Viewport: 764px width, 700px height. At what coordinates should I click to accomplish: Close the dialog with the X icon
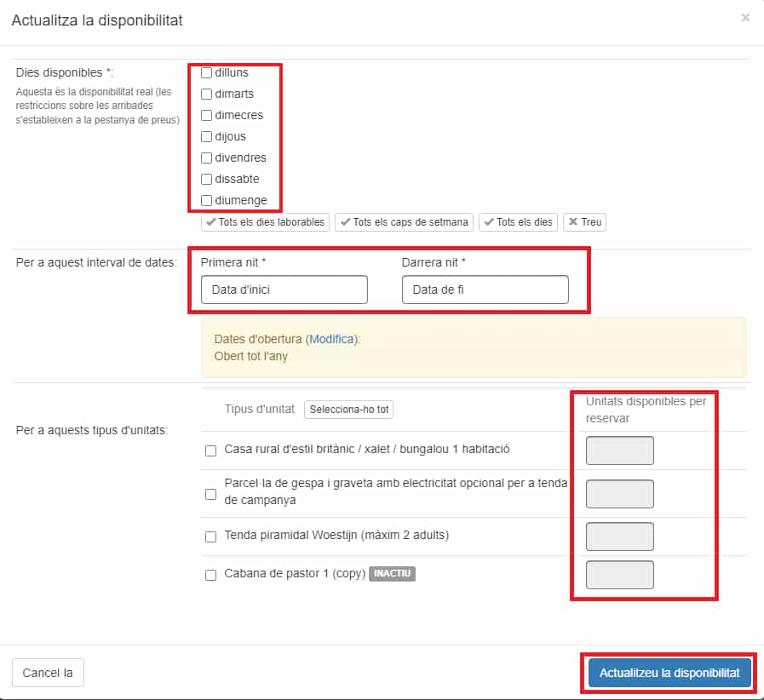[x=745, y=18]
